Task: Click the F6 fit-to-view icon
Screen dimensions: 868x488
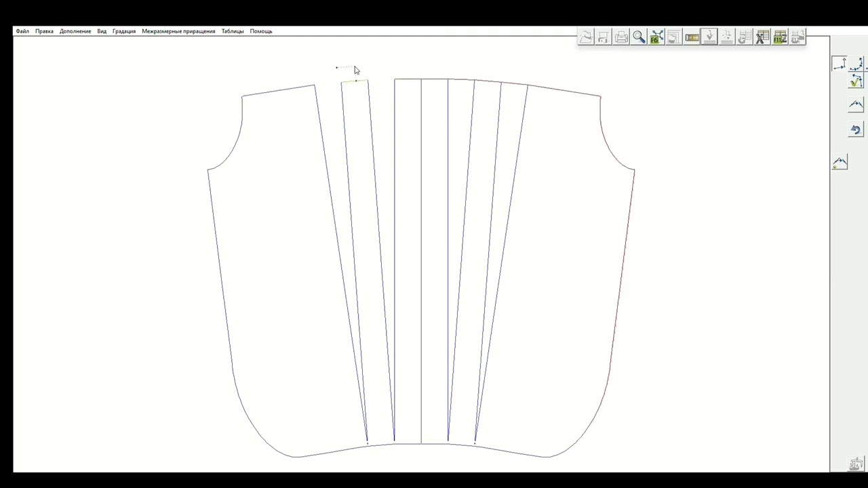Action: (656, 37)
